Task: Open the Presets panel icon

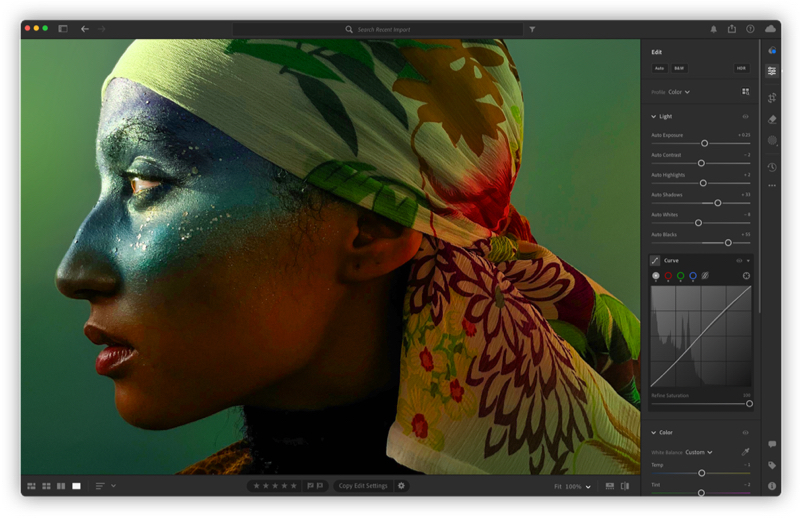Action: 772,51
